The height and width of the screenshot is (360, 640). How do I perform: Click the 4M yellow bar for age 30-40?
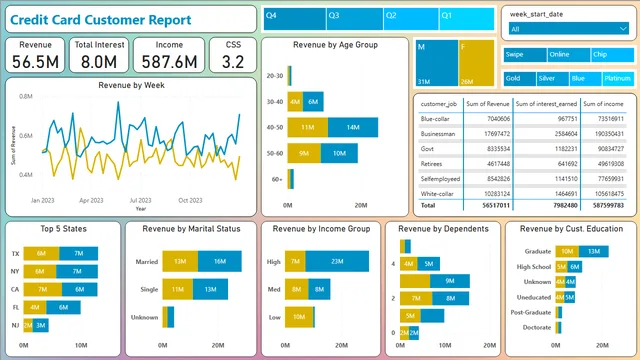point(295,102)
